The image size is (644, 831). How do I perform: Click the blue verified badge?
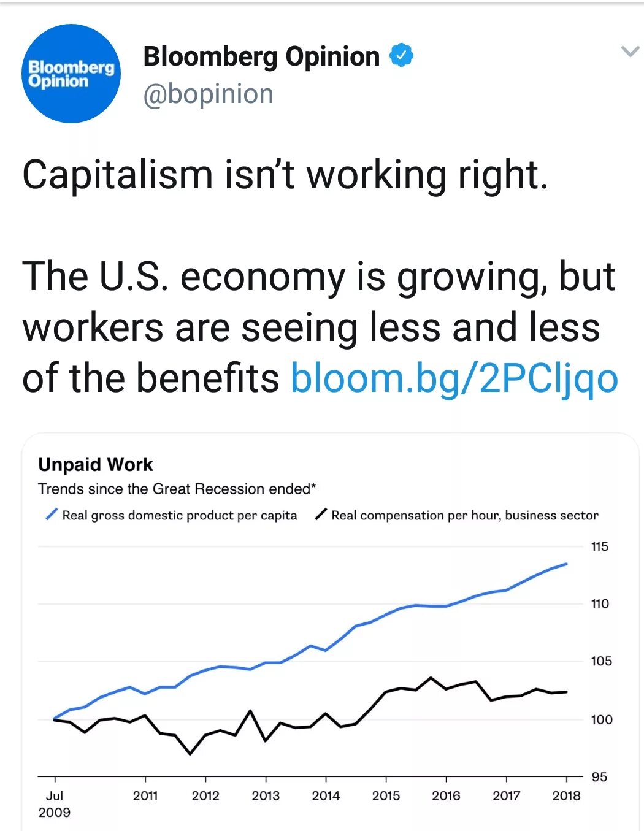[x=402, y=56]
